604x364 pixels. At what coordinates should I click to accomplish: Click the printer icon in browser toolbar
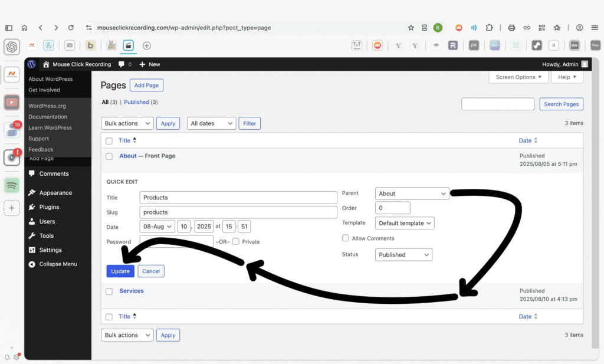511,28
